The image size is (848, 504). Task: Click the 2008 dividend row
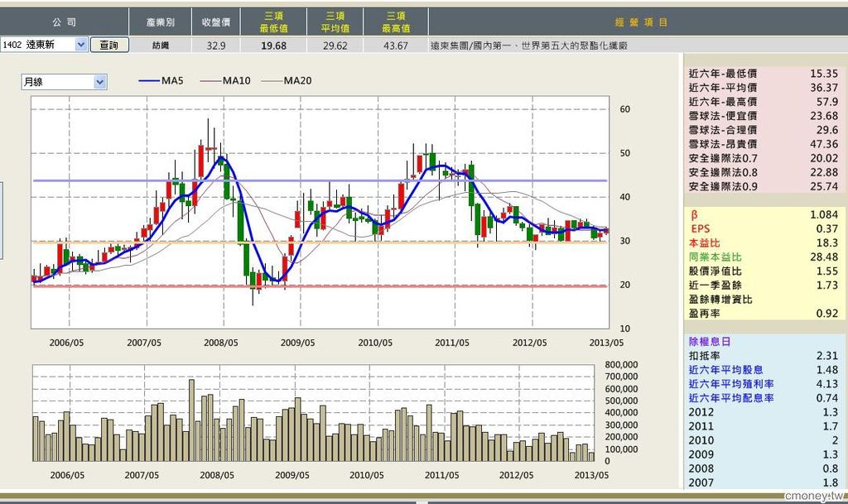tap(763, 468)
